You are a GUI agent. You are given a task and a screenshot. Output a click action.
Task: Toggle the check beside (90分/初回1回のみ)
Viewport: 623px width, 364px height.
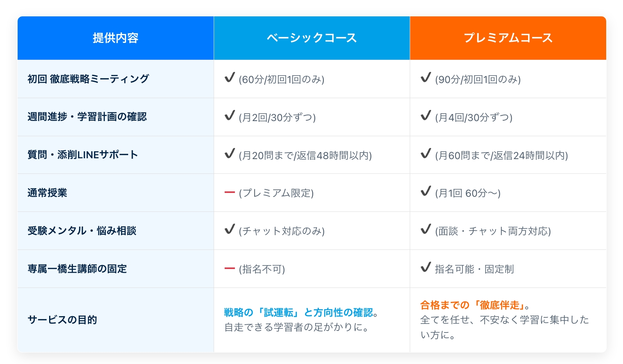(x=426, y=78)
